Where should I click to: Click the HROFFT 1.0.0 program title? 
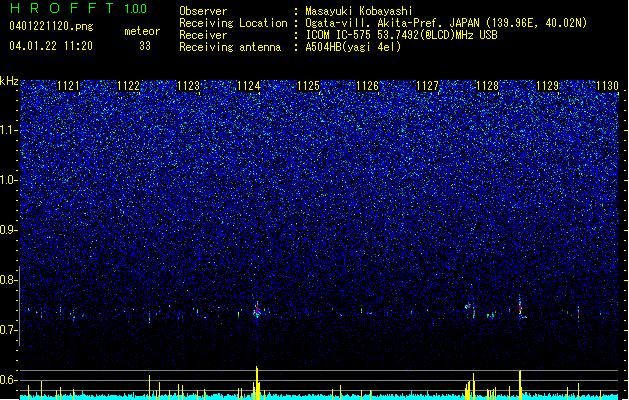79,8
